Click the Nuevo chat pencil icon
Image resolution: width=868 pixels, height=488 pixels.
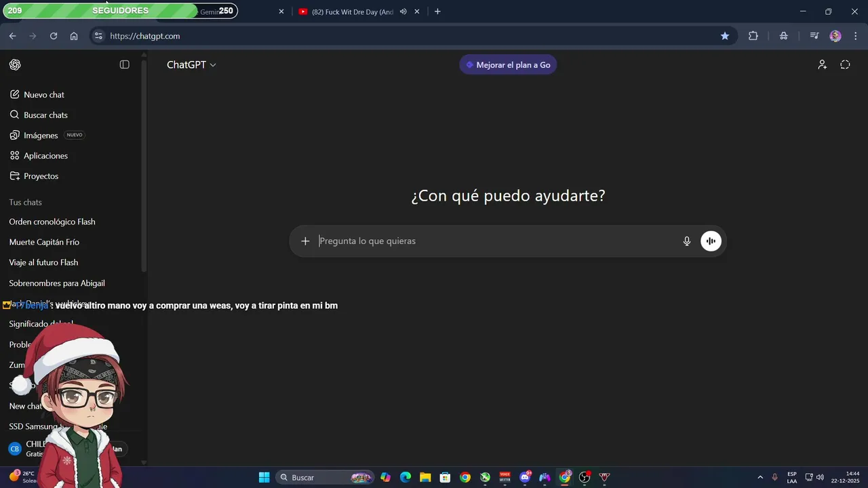point(15,94)
